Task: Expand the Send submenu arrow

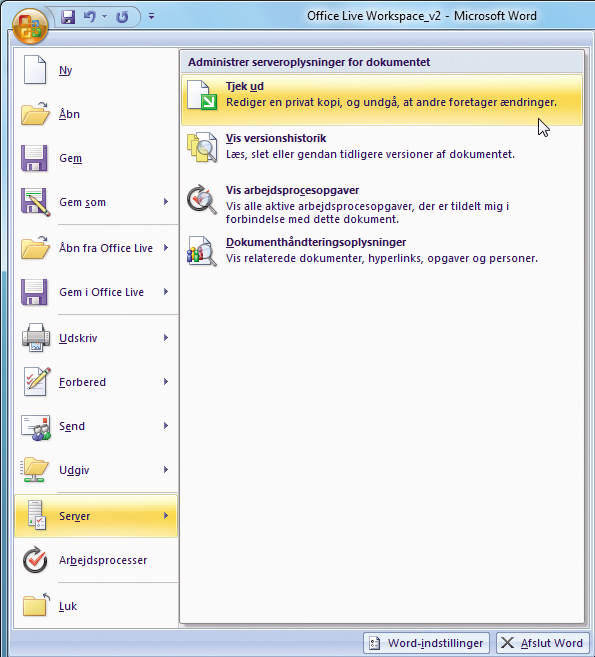Action: click(166, 425)
